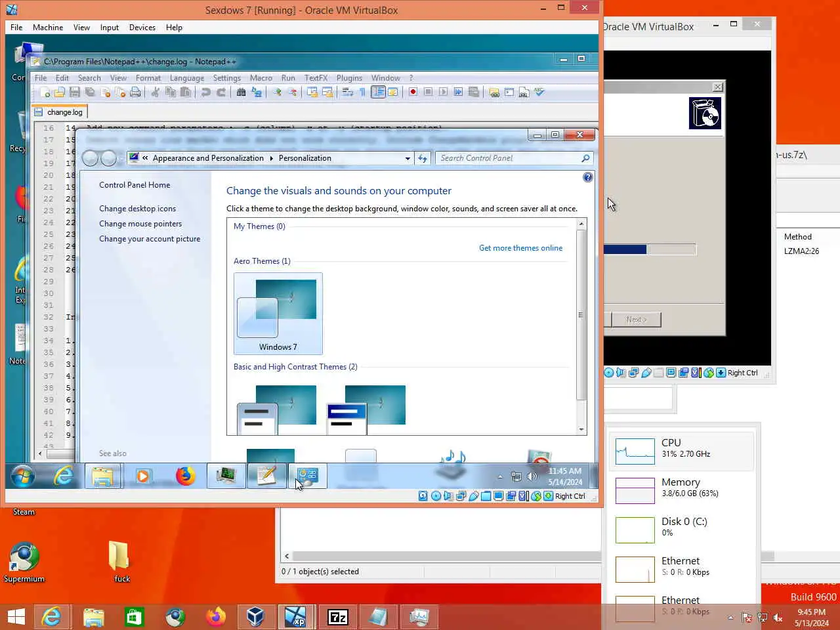Image resolution: width=840 pixels, height=630 pixels.
Task: Expand hidden icons arrow in Windows 7 tray
Action: 500,476
